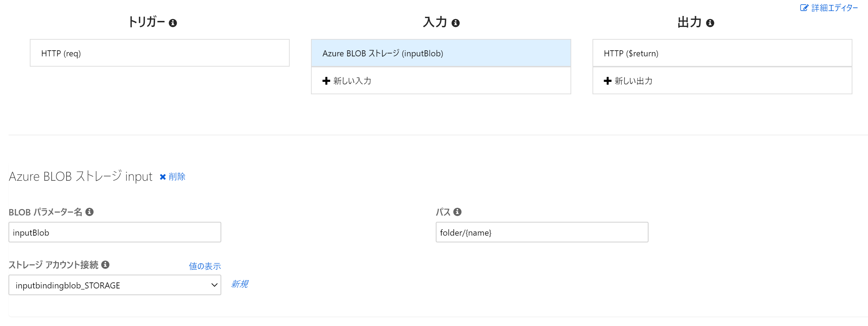Click the BLOB parameter name field inputBlob

pyautogui.click(x=115, y=232)
